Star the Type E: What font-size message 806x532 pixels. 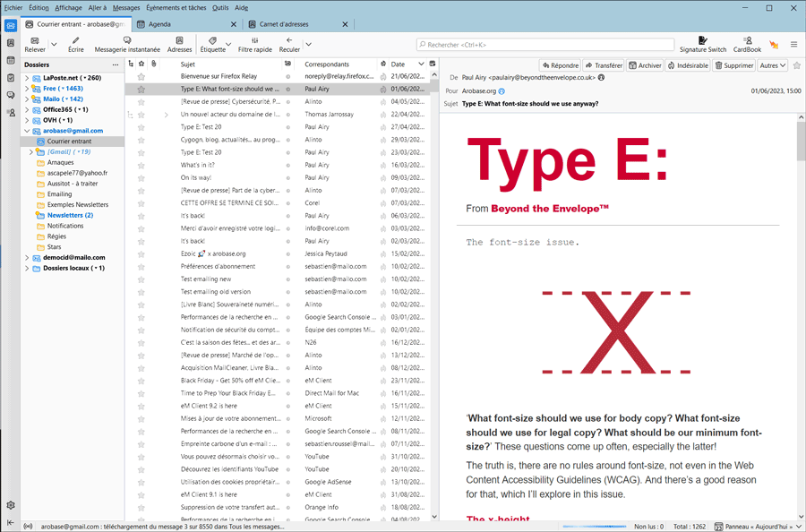pos(141,89)
